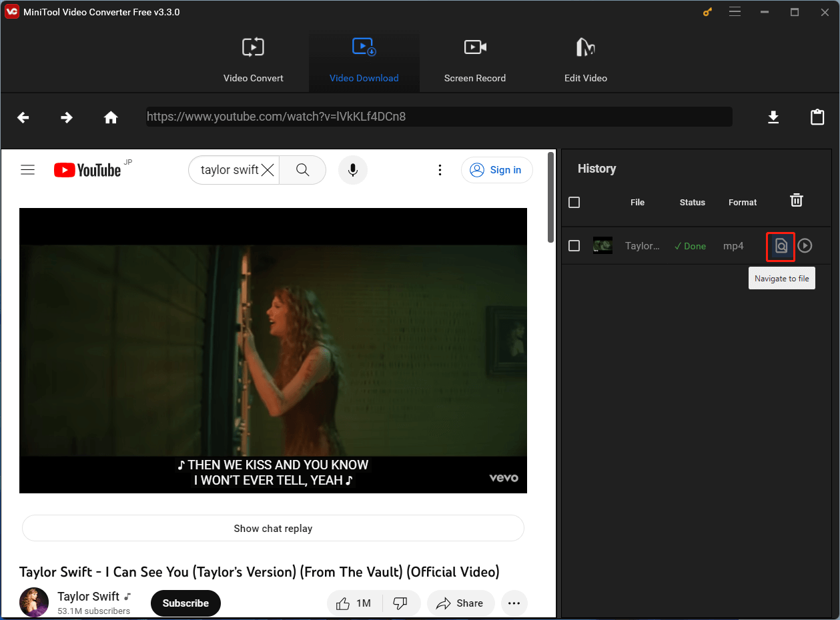The width and height of the screenshot is (840, 620).
Task: Click Show chat replay
Action: pyautogui.click(x=273, y=528)
